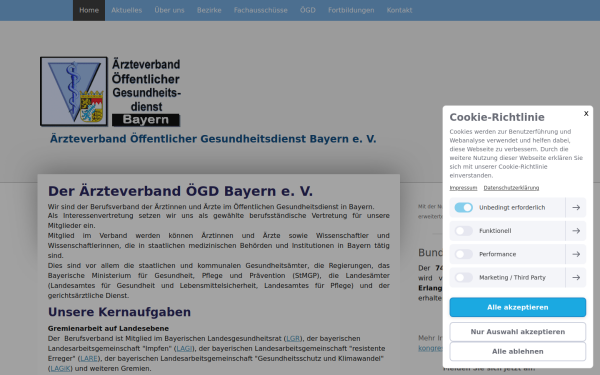
Task: Click the Funktionell label
Action: pyautogui.click(x=495, y=231)
